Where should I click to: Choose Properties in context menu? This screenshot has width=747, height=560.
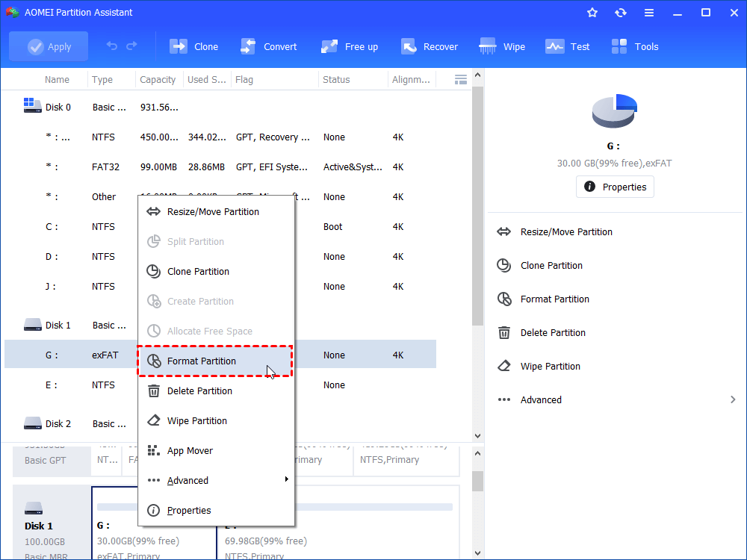pyautogui.click(x=217, y=511)
